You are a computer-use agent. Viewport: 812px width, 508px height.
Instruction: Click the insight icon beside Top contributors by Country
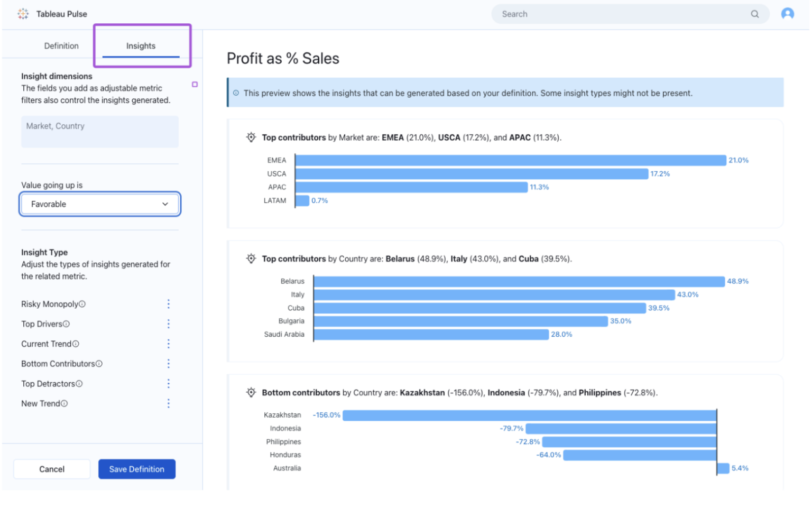click(x=251, y=258)
